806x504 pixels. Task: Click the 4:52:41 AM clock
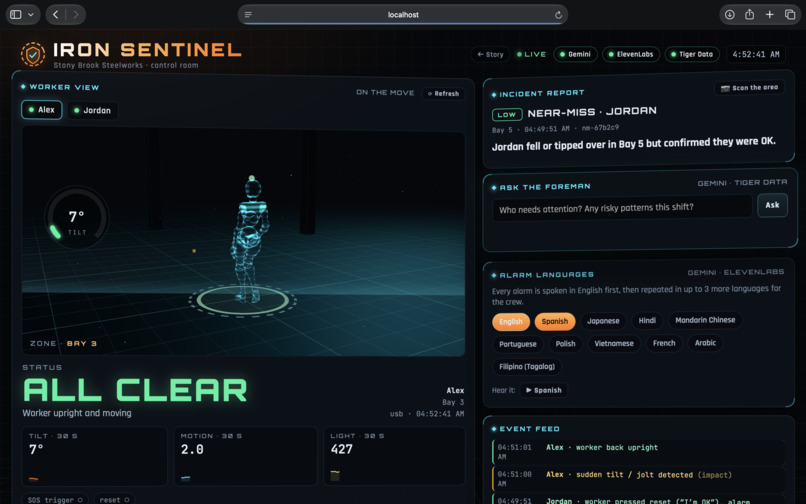point(756,54)
